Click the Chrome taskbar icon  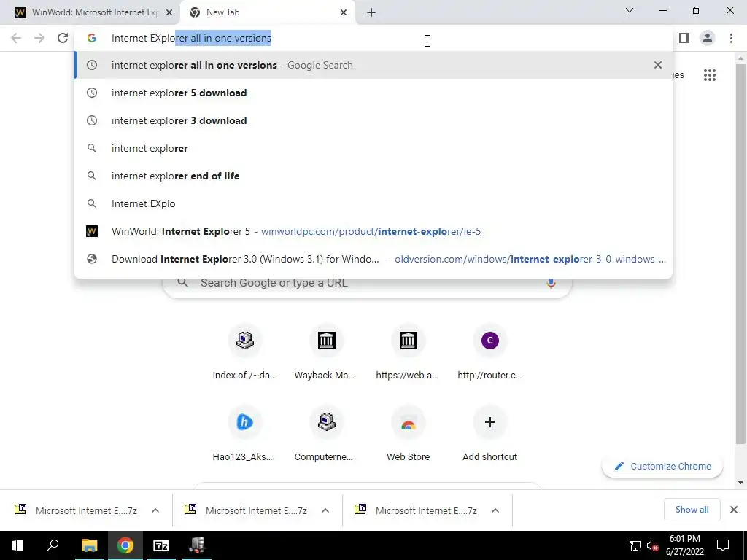tap(125, 545)
